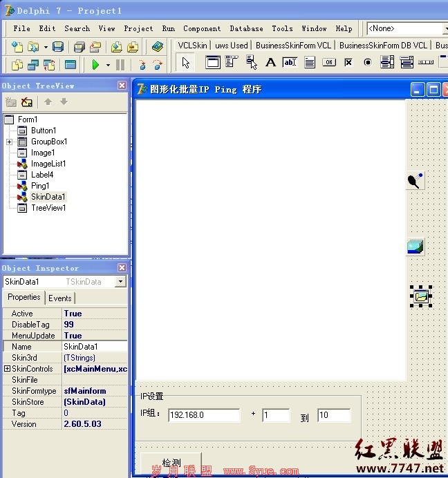Select the Edit box component icon
Viewport: 448px width, 478px height.
click(290, 62)
